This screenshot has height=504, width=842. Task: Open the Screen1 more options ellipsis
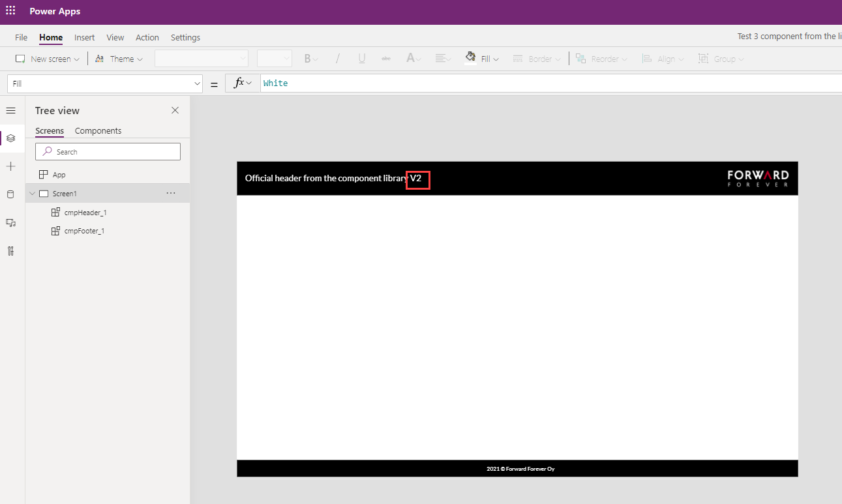(171, 194)
